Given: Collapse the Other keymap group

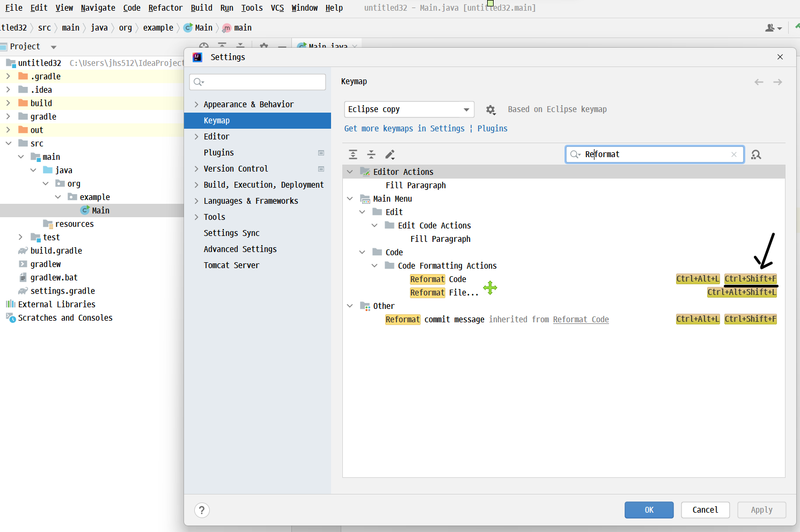Looking at the screenshot, I should coord(350,306).
